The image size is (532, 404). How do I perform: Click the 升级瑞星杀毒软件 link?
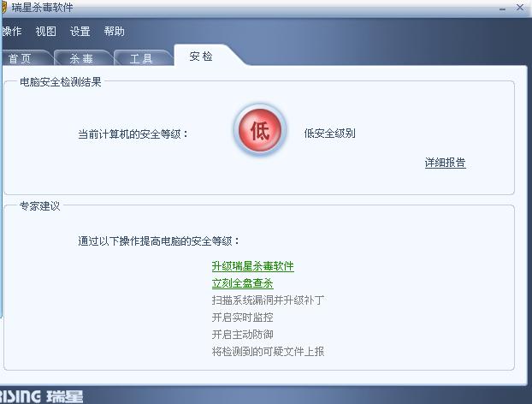(253, 266)
